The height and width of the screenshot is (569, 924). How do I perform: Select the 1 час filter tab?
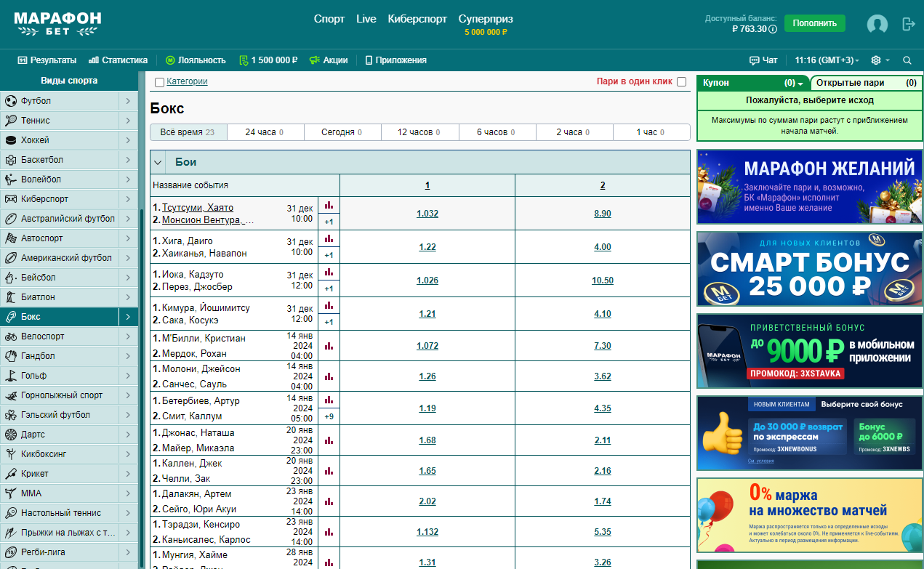pos(651,132)
